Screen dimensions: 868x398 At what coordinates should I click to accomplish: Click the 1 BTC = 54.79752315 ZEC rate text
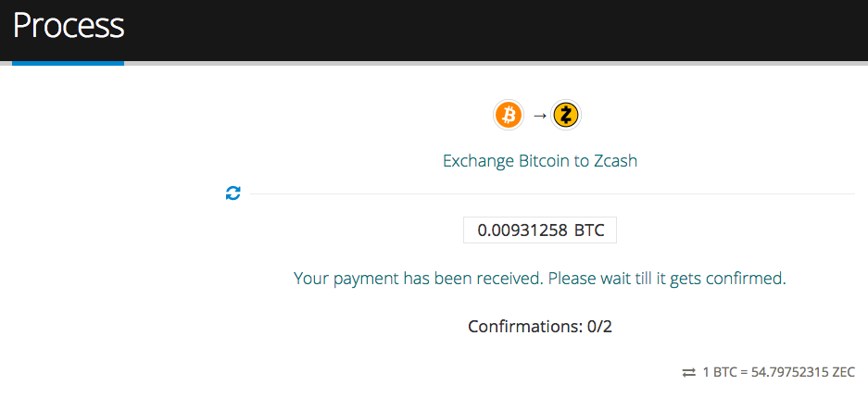click(779, 372)
